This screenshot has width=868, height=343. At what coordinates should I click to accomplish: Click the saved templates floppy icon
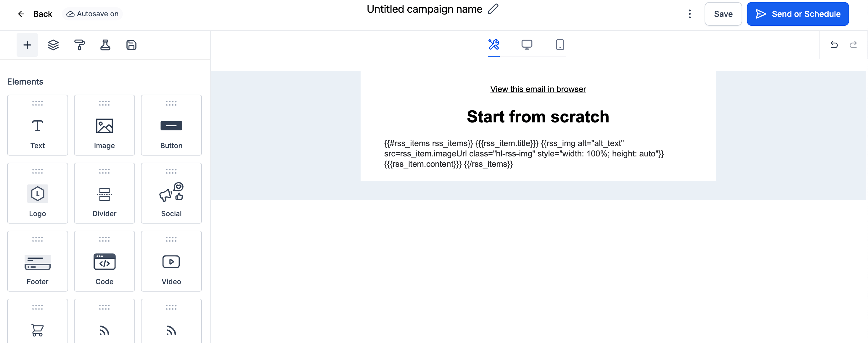tap(131, 45)
